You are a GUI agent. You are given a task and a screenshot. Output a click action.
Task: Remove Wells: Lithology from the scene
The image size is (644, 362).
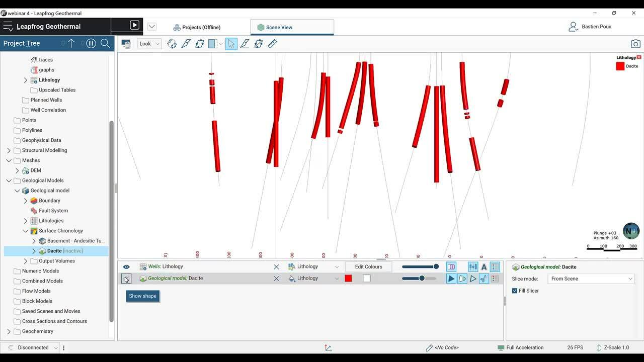(x=276, y=267)
